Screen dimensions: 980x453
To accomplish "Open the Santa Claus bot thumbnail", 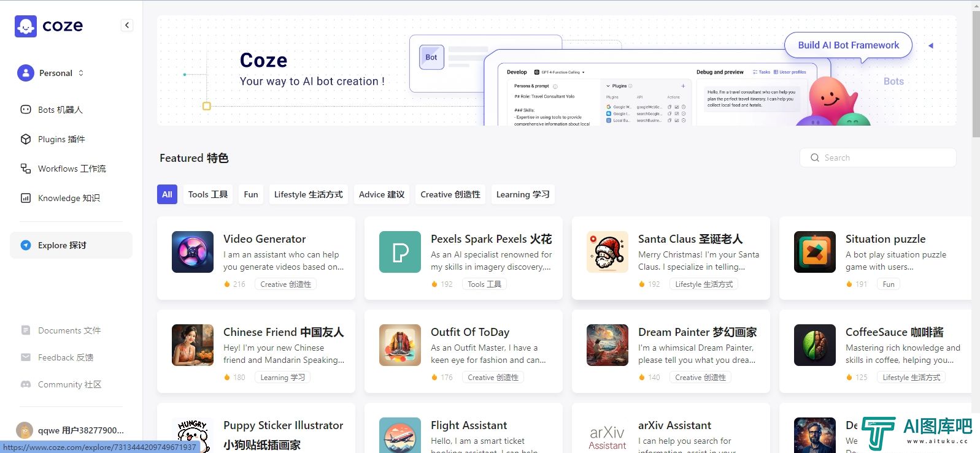I will pyautogui.click(x=608, y=252).
